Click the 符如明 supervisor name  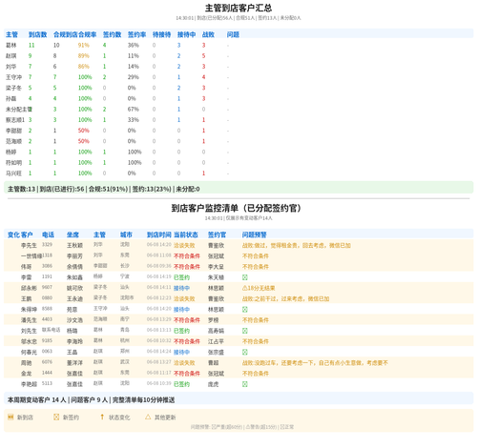(x=13, y=163)
